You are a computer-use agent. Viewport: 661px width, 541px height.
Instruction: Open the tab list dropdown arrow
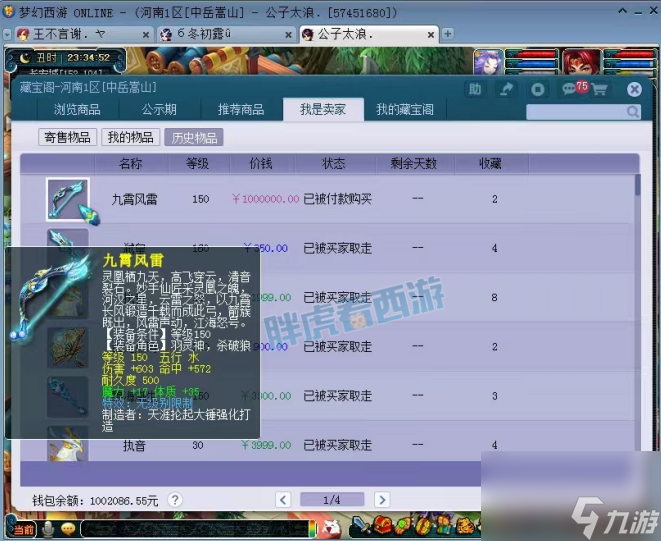(x=7, y=34)
